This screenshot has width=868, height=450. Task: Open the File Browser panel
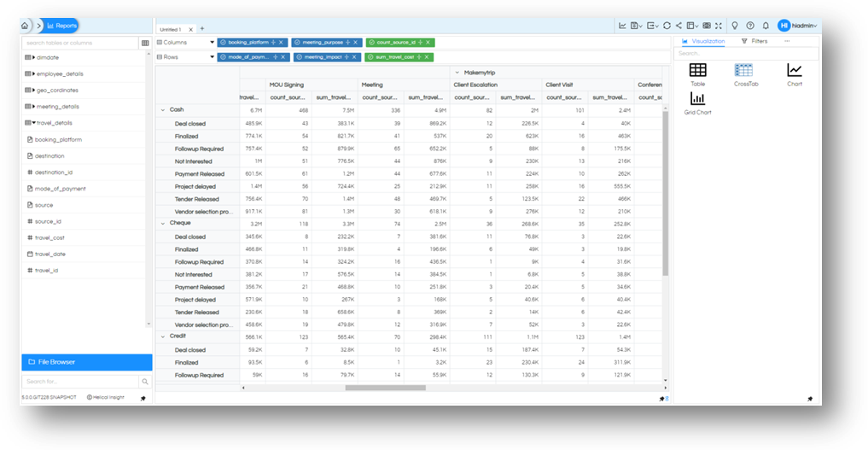87,362
